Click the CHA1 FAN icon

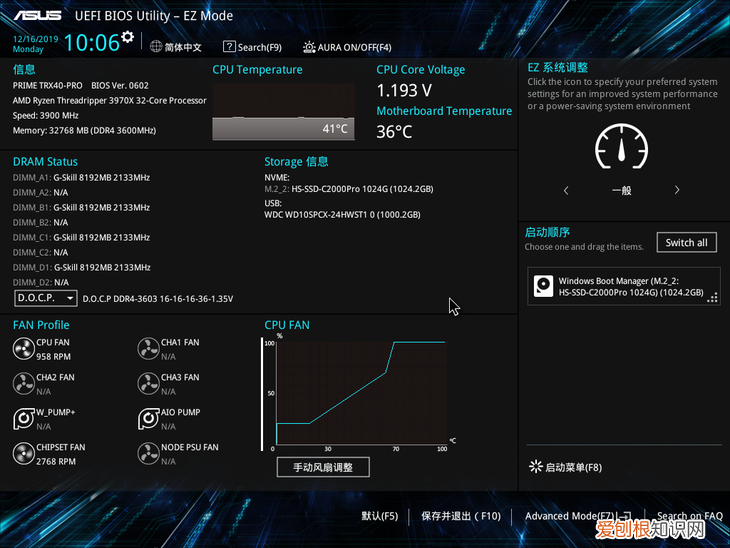148,348
